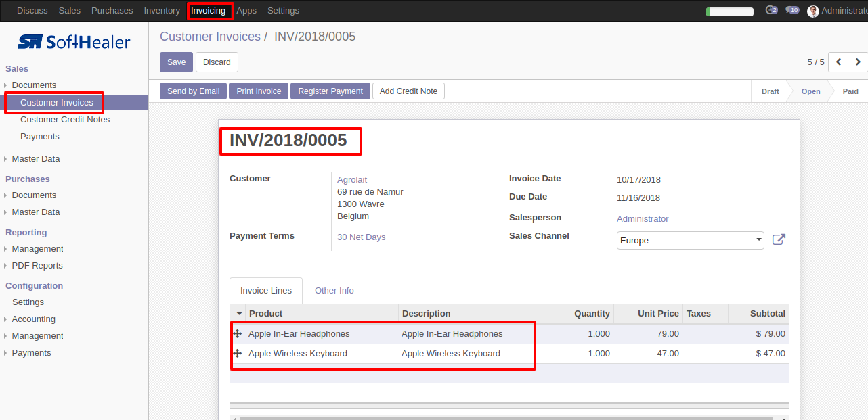Open Customer Credit Notes in sidebar
Image resolution: width=868 pixels, height=420 pixels.
(x=65, y=120)
